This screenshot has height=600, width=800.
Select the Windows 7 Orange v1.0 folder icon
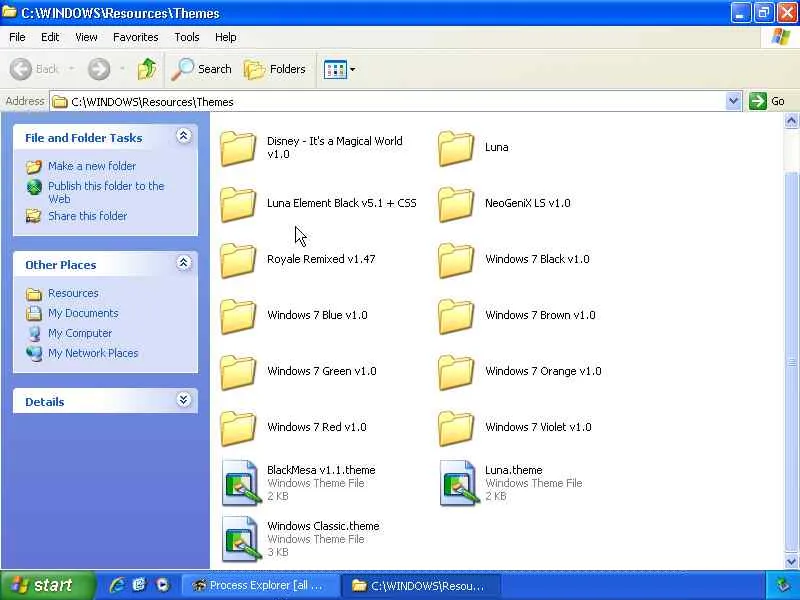click(456, 372)
